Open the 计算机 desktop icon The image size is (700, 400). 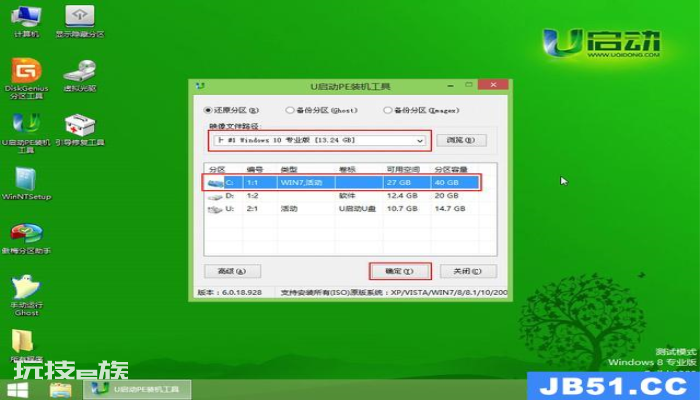26,21
